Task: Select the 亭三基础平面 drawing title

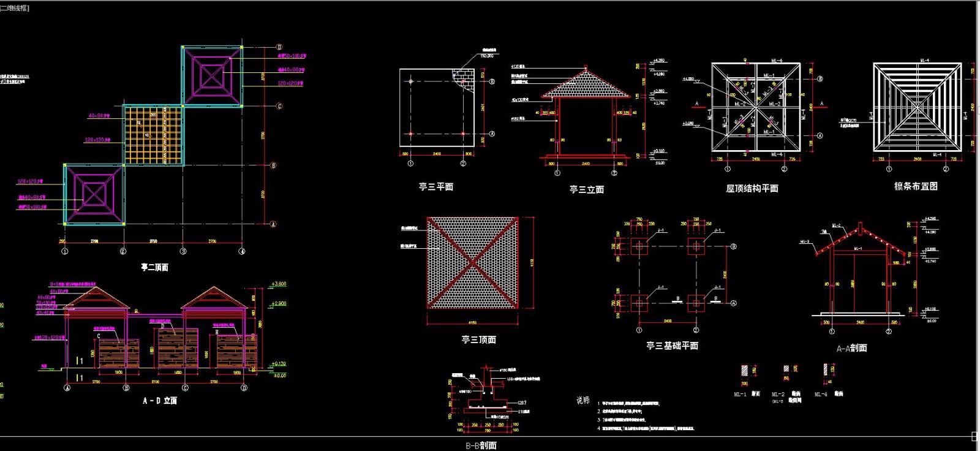Action: click(x=672, y=346)
